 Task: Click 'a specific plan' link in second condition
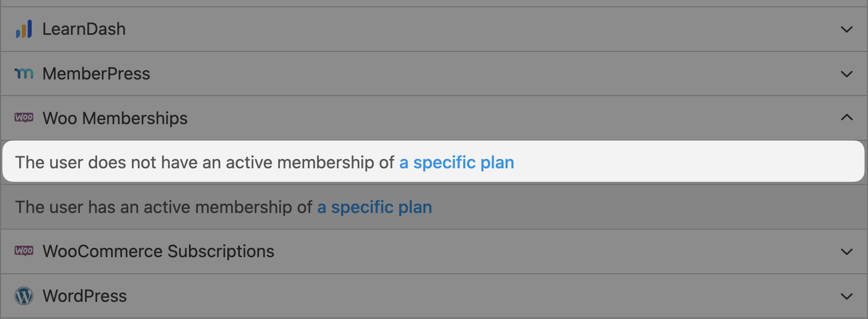tap(374, 207)
